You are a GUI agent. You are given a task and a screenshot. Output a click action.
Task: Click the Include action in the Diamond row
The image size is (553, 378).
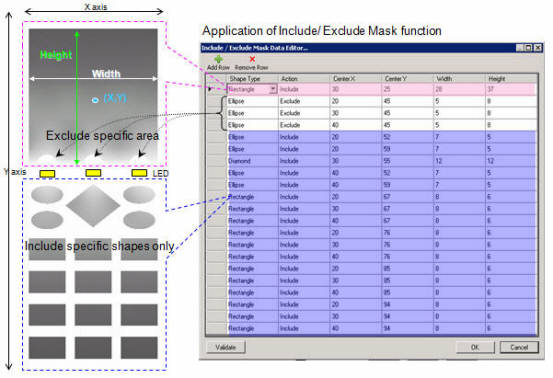(x=304, y=161)
